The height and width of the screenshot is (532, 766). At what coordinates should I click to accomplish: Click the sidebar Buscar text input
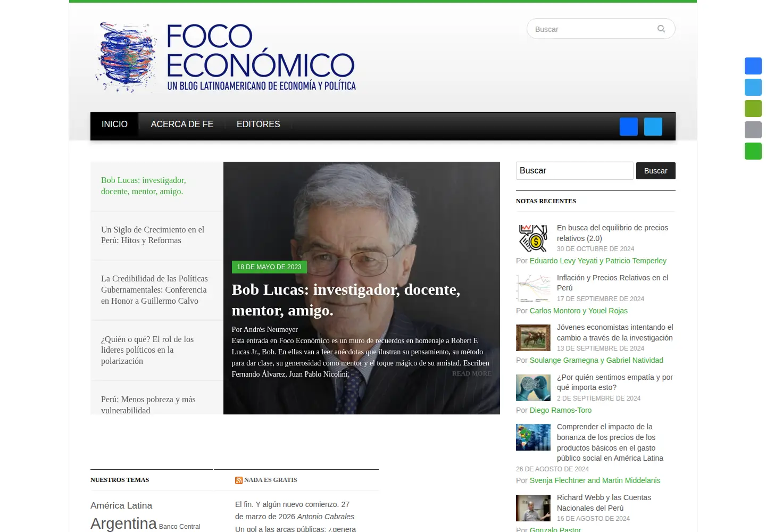tap(574, 171)
